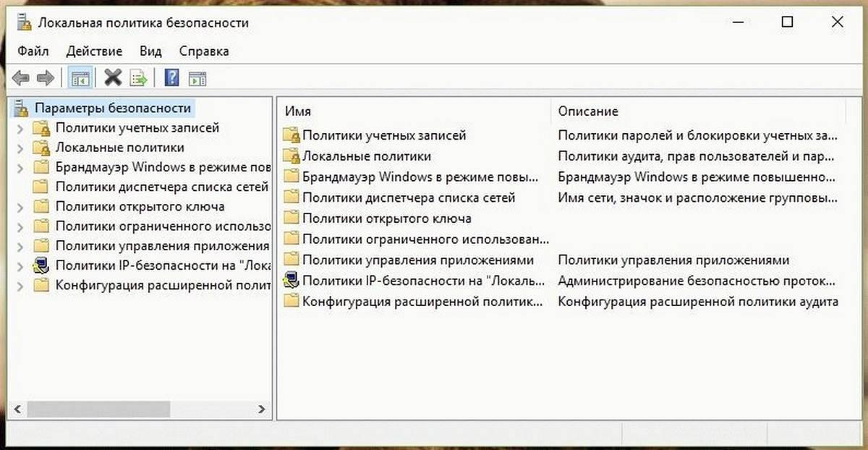Click Локальные политики icon in list pane

tap(292, 156)
